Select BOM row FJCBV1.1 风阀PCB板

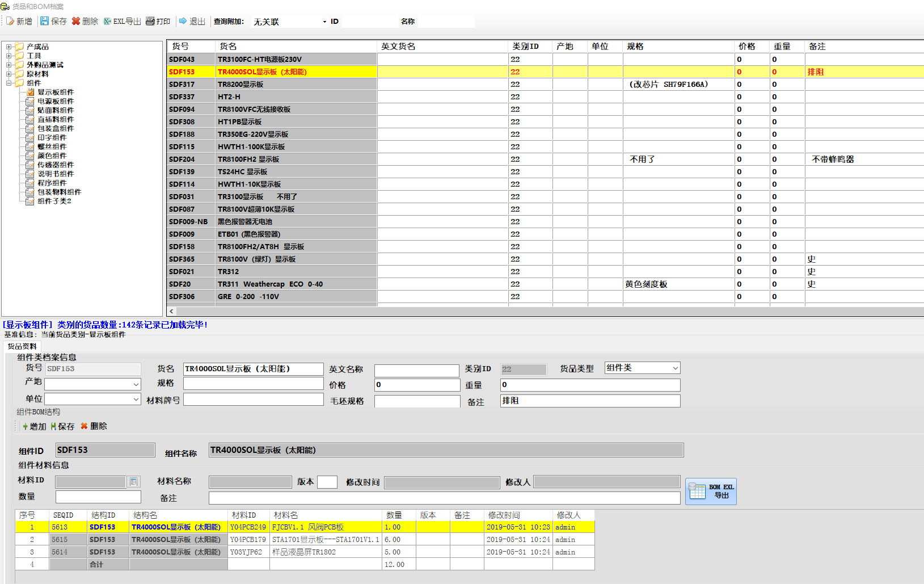(x=305, y=527)
